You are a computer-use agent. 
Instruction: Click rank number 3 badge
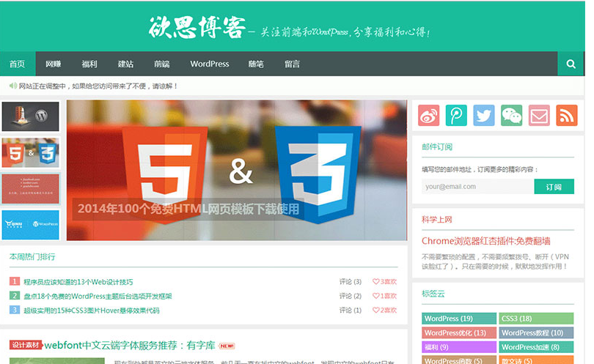[x=15, y=310]
